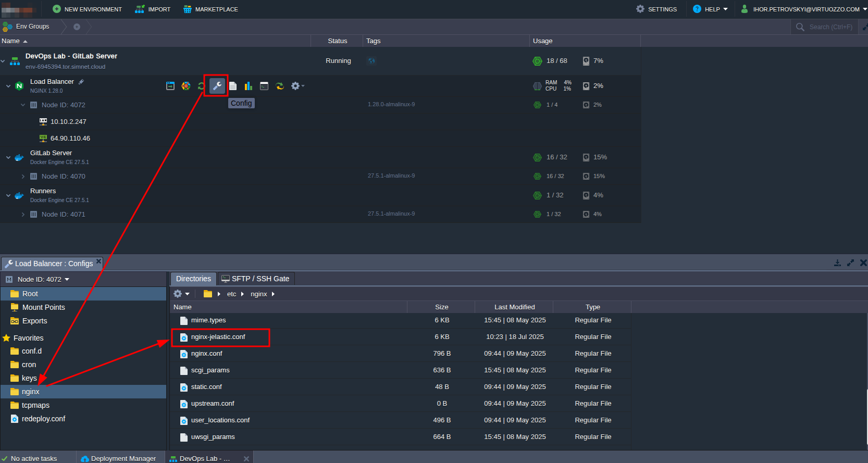Open nginx-jelastic.conf file
Image resolution: width=868 pixels, height=463 pixels.
(218, 337)
